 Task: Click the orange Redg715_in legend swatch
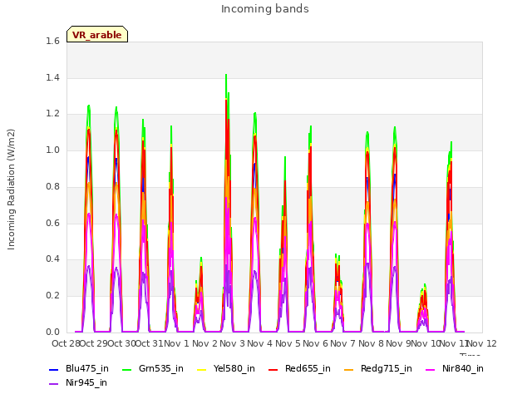(349, 369)
